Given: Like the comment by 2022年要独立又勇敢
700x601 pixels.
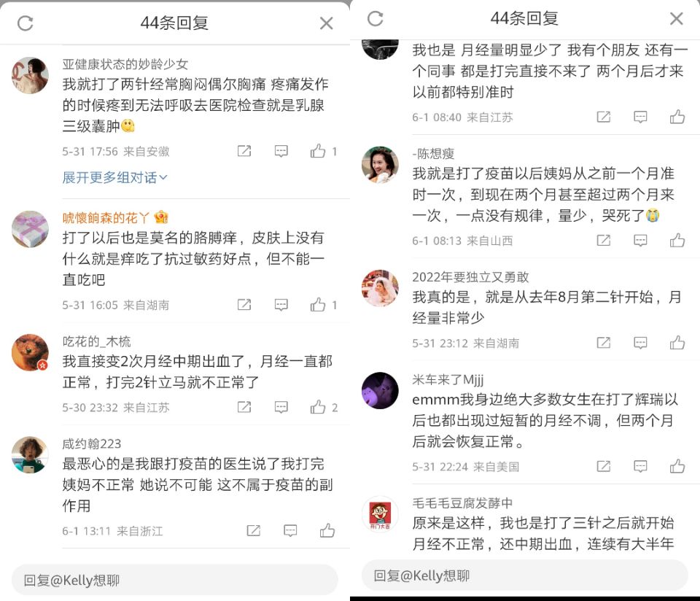Looking at the screenshot, I should pos(677,343).
